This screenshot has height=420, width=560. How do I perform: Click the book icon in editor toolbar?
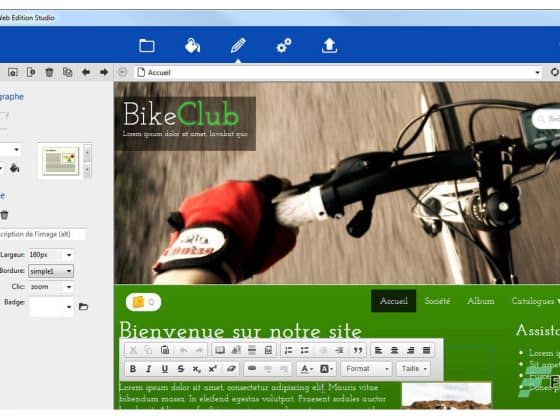[x=220, y=350]
